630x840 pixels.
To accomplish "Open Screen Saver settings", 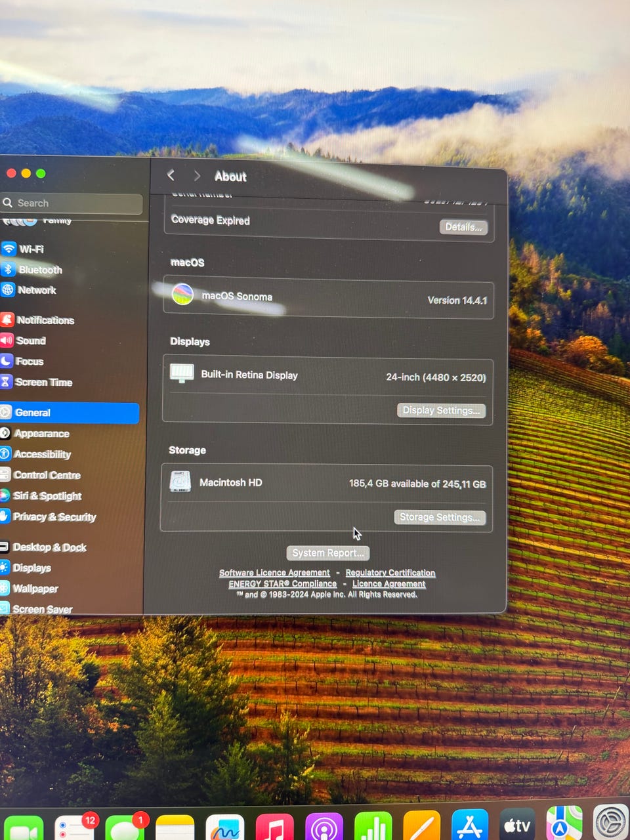I will (x=37, y=609).
